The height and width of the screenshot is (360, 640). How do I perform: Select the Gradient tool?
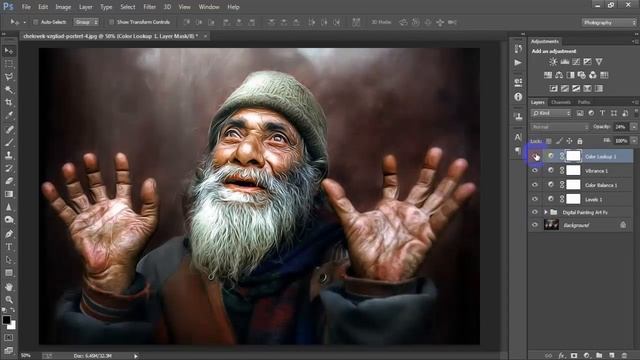coord(9,194)
